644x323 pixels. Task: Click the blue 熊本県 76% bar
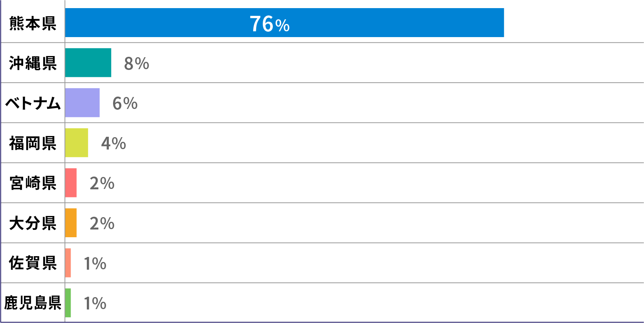(284, 23)
